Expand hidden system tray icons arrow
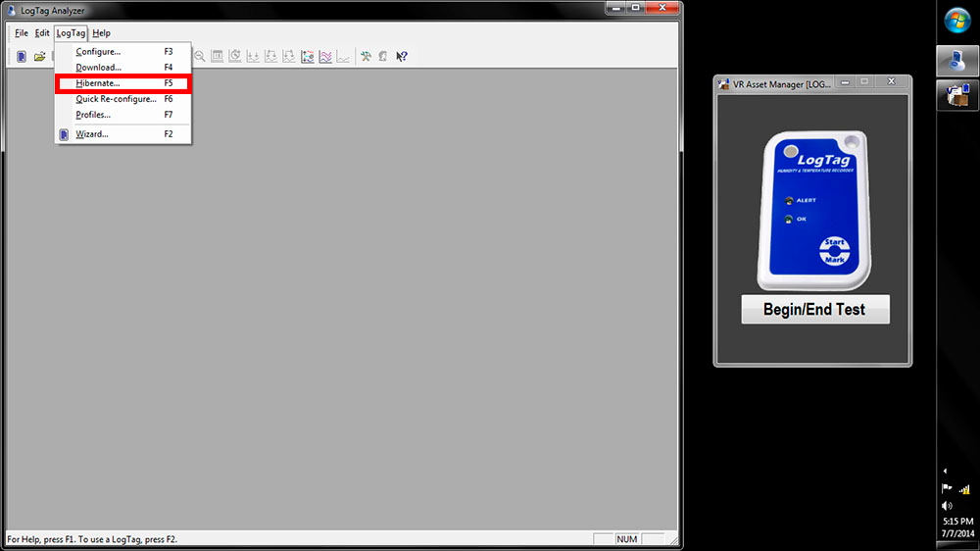 (946, 471)
